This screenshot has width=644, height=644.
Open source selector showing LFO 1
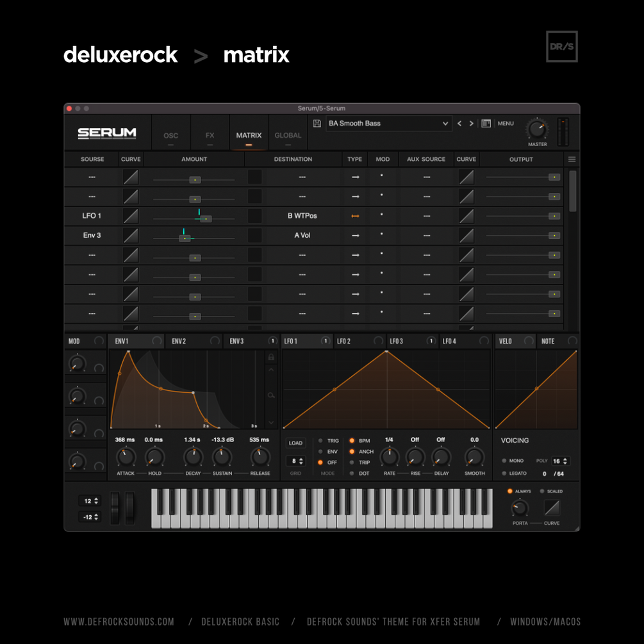[x=92, y=216]
